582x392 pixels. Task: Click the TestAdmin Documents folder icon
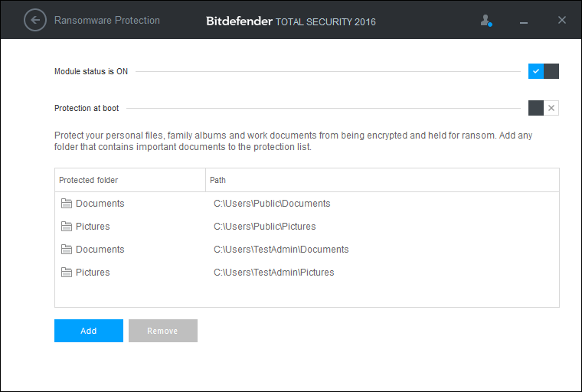pos(67,250)
